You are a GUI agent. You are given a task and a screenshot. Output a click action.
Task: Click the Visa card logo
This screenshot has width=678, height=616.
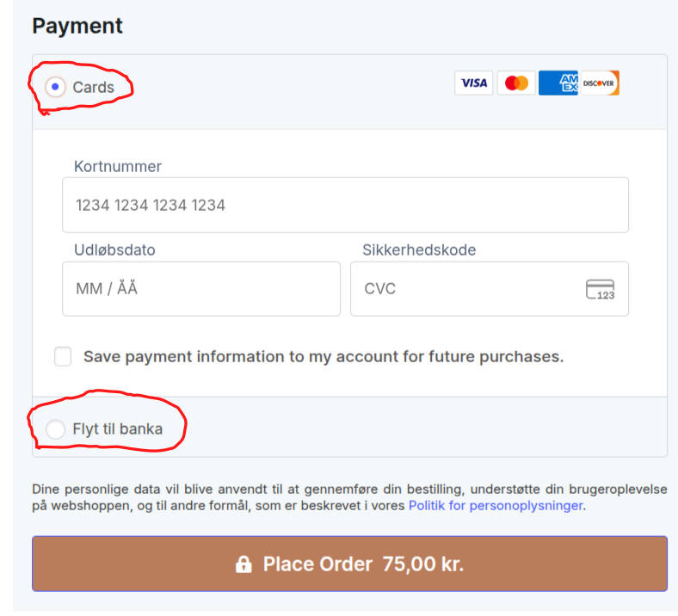point(473,83)
